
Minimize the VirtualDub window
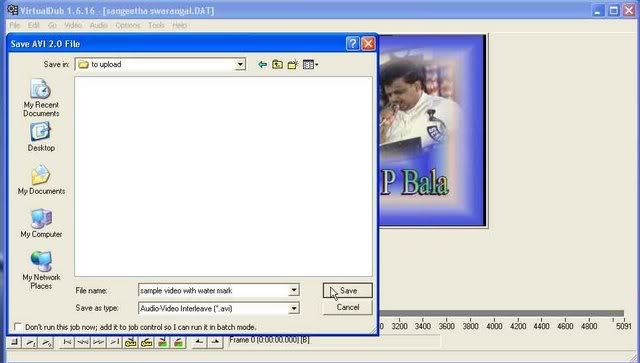click(598, 10)
